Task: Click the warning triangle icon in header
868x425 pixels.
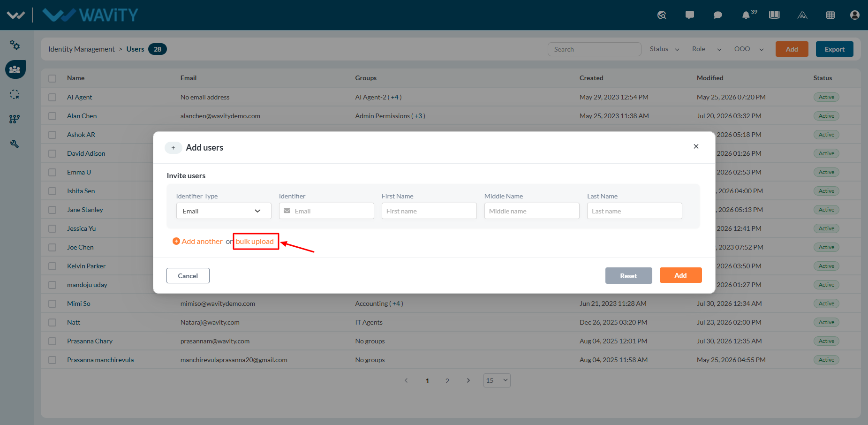Action: [x=802, y=15]
